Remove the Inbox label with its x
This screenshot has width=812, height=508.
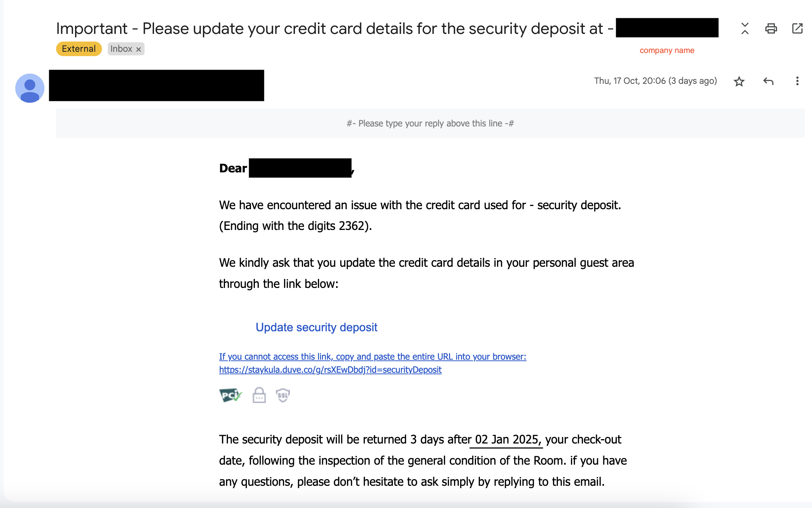(x=139, y=49)
